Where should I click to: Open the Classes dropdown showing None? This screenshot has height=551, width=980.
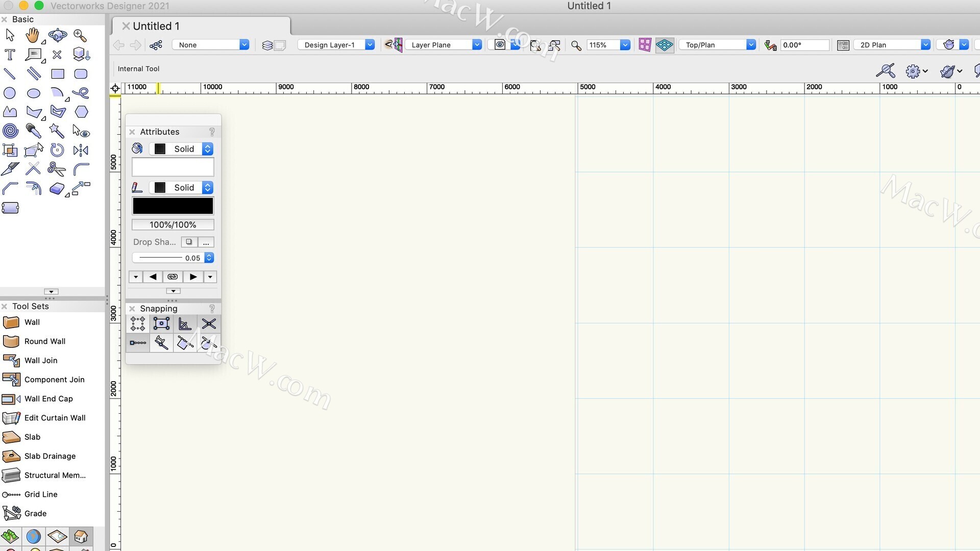[211, 45]
